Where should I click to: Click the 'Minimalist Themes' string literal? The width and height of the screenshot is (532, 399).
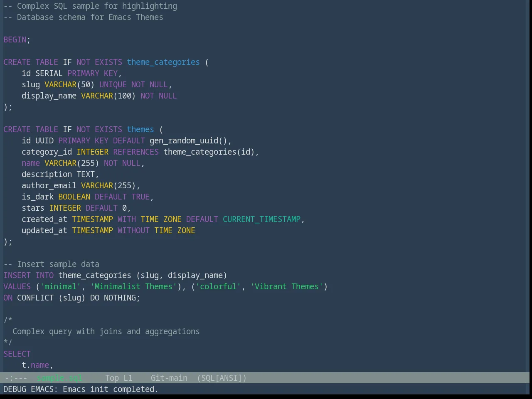[x=133, y=286]
